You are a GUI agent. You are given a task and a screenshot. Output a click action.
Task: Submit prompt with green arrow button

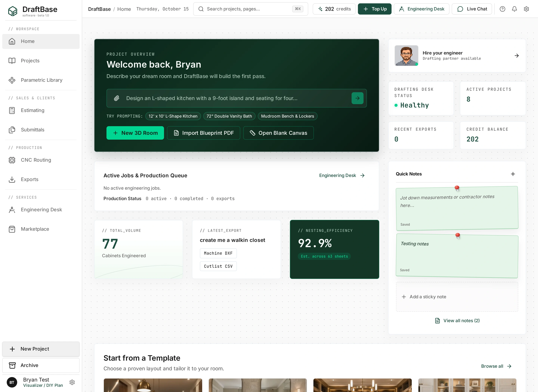click(x=357, y=98)
